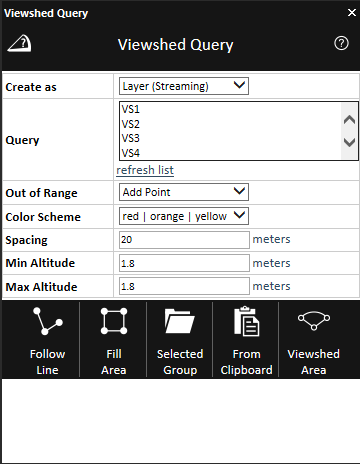Click the Selected Group text label
Screen dimensions: 360x464
(x=180, y=362)
